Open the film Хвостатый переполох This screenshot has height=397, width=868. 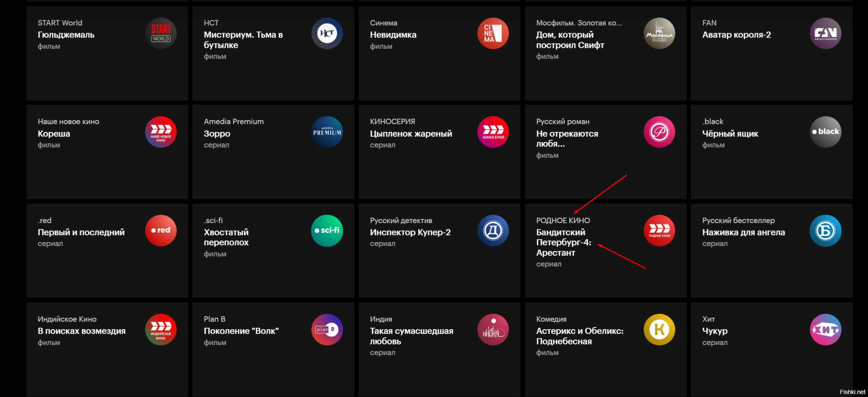[226, 238]
